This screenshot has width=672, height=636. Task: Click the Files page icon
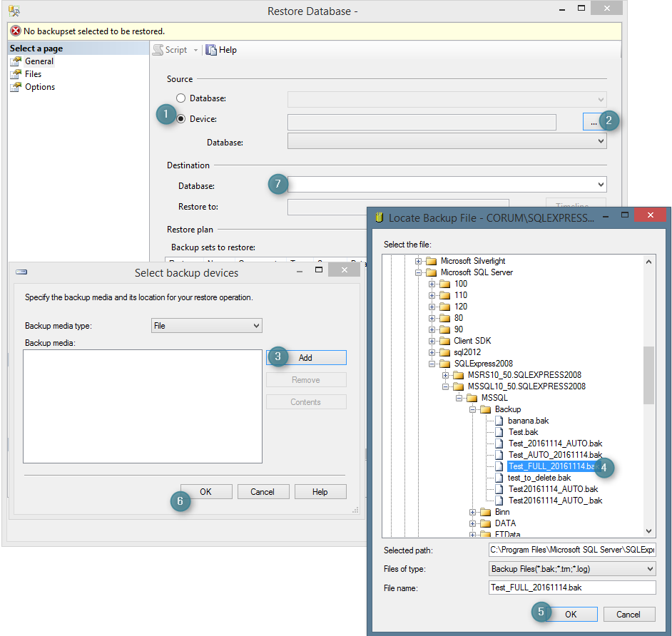pos(16,73)
